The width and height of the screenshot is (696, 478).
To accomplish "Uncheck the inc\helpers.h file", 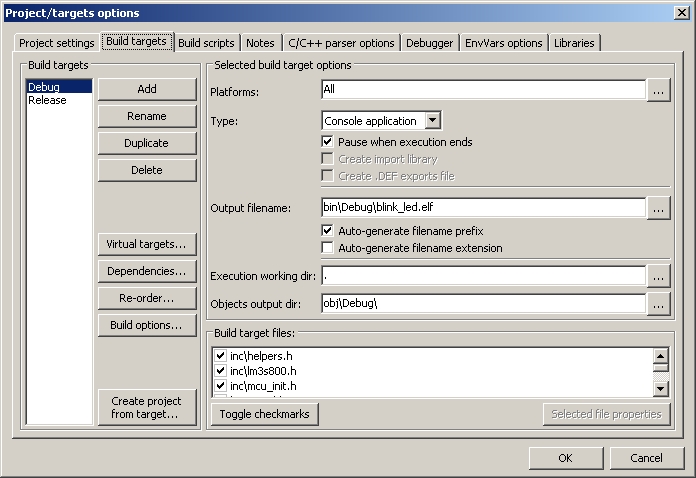I will [x=220, y=356].
